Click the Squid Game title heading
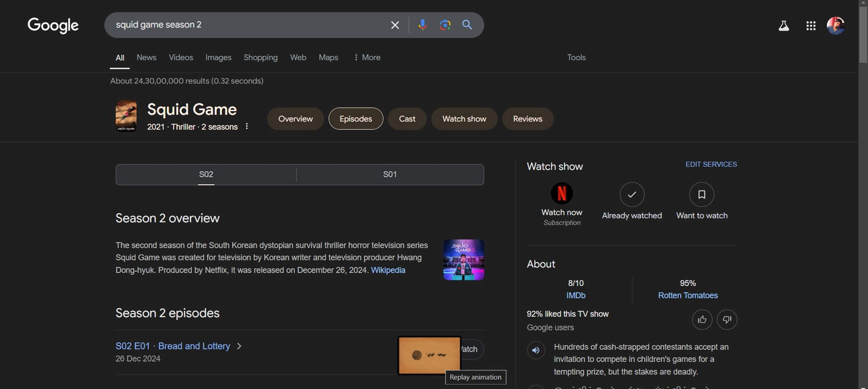 point(192,109)
